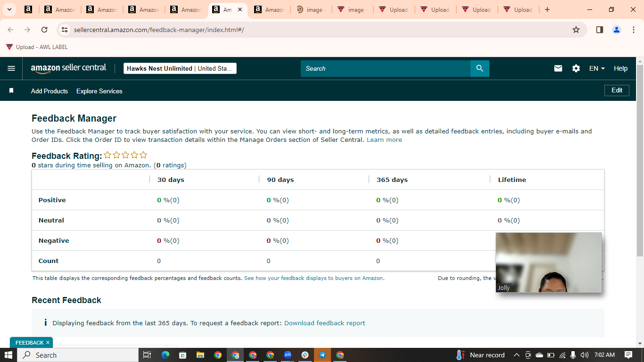Open 'See how your feedback displays to buyers' link
The height and width of the screenshot is (362, 644).
pyautogui.click(x=314, y=278)
